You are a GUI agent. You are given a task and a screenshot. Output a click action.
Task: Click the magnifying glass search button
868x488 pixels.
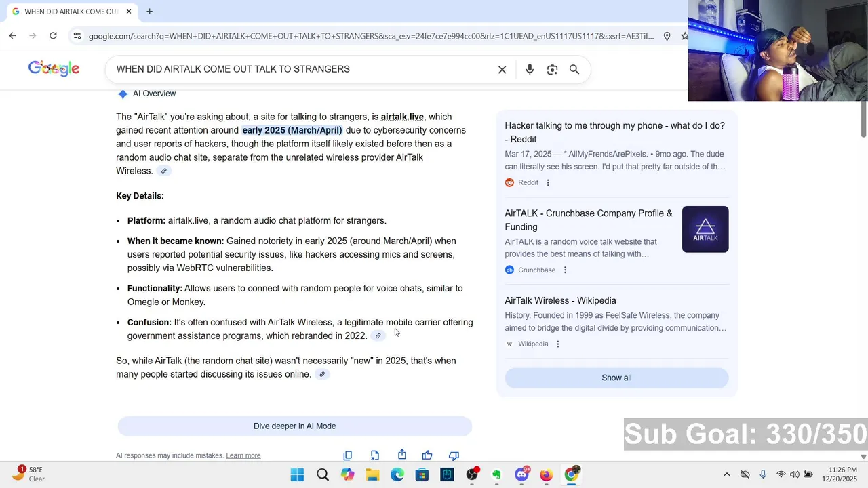(574, 69)
